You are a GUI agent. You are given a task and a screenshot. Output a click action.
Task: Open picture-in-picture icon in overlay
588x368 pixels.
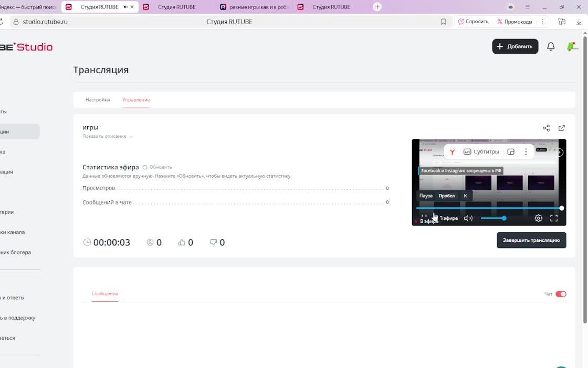511,152
